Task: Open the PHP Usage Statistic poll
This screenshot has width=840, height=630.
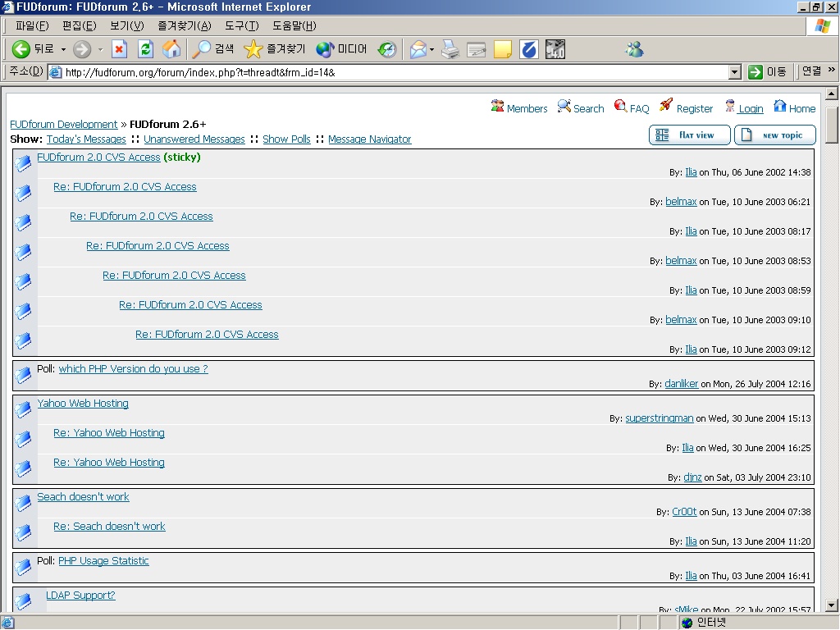Action: (103, 560)
